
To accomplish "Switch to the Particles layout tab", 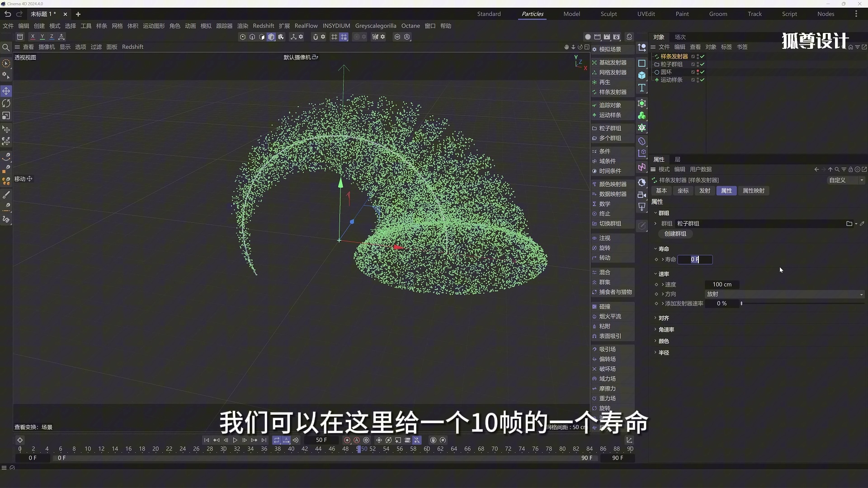I will click(533, 14).
